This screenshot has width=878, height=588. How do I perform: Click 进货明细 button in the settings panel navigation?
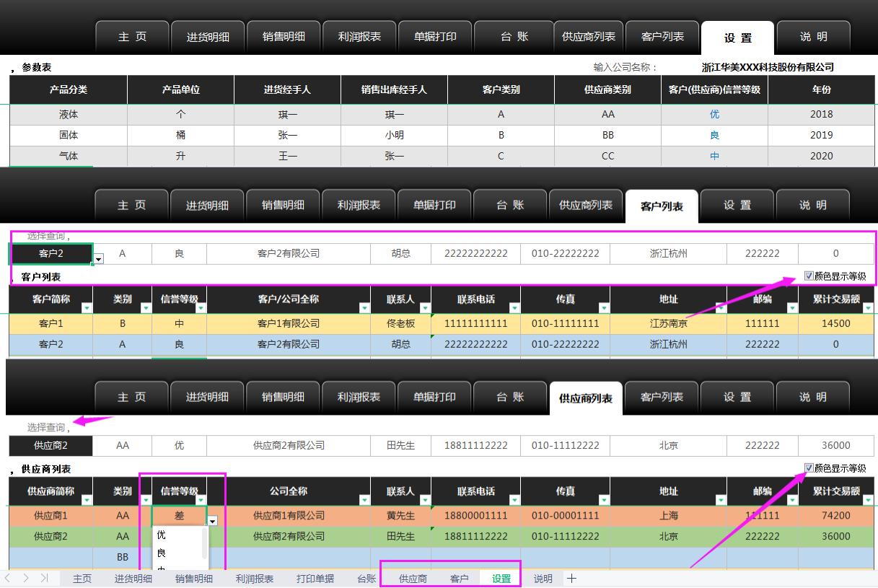[x=208, y=37]
